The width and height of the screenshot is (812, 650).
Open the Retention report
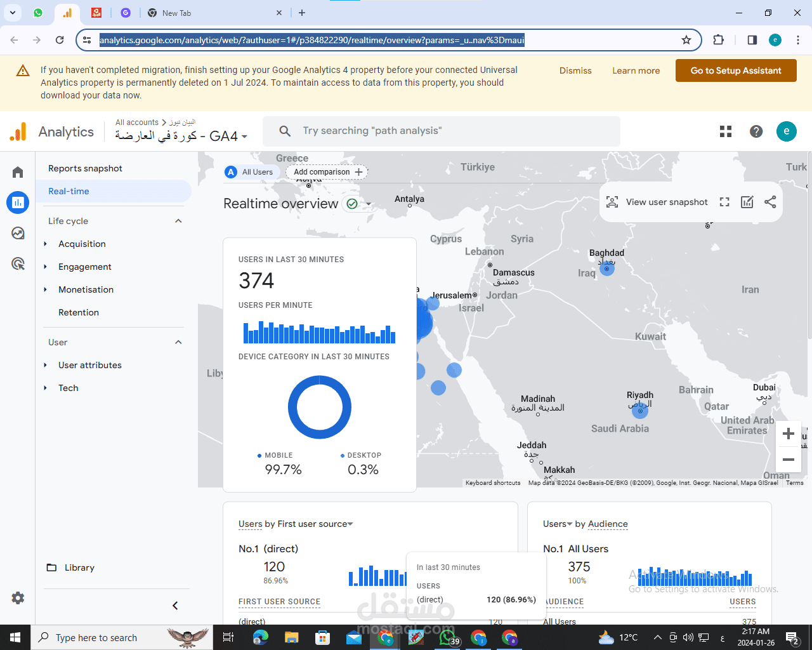click(x=79, y=312)
